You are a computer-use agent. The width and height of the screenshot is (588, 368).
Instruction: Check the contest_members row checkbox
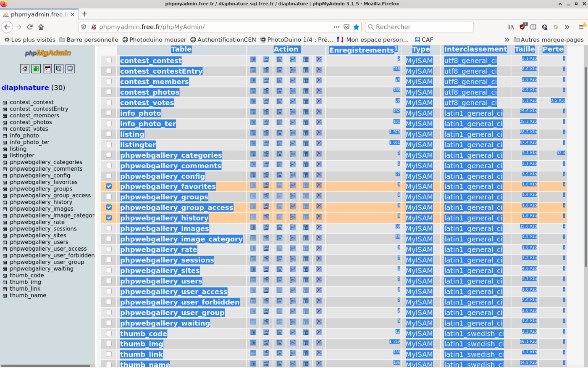point(109,81)
